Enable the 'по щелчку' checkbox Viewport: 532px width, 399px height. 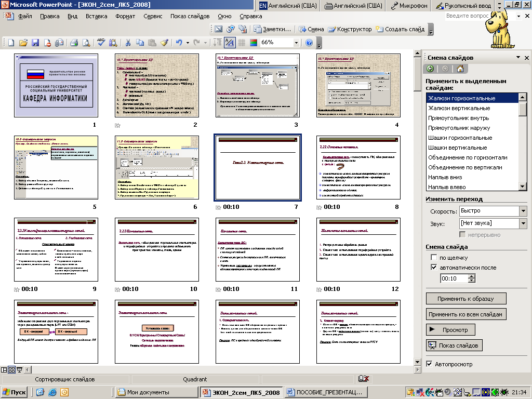(434, 258)
